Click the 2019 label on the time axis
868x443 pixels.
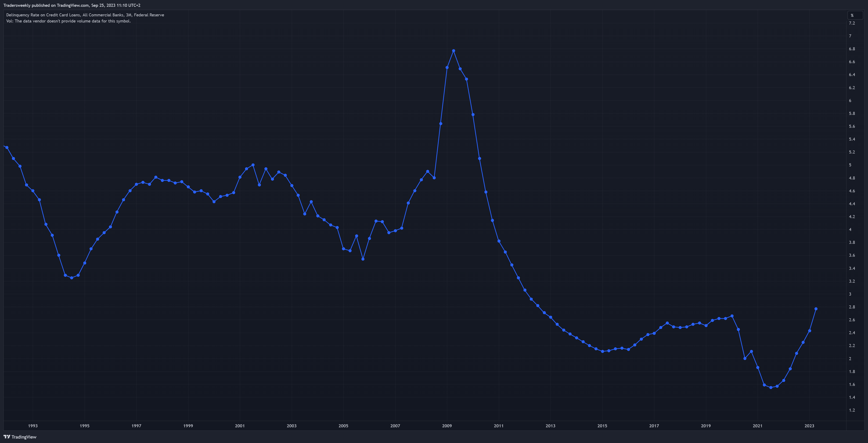point(706,426)
